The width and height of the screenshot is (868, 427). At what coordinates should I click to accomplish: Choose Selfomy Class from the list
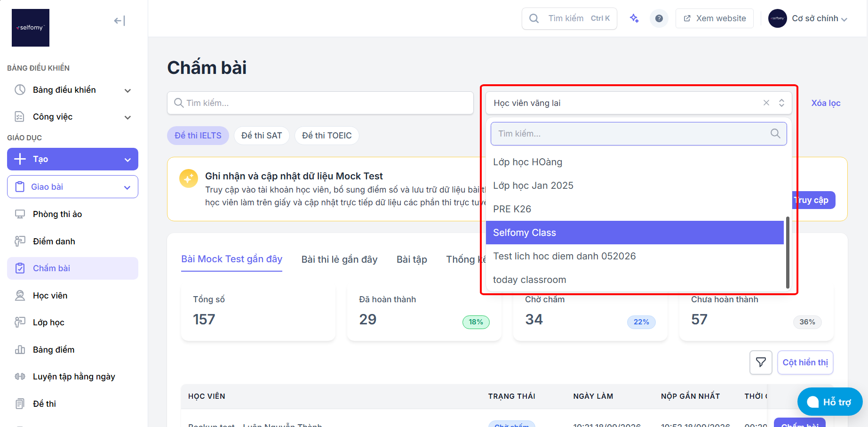(635, 233)
